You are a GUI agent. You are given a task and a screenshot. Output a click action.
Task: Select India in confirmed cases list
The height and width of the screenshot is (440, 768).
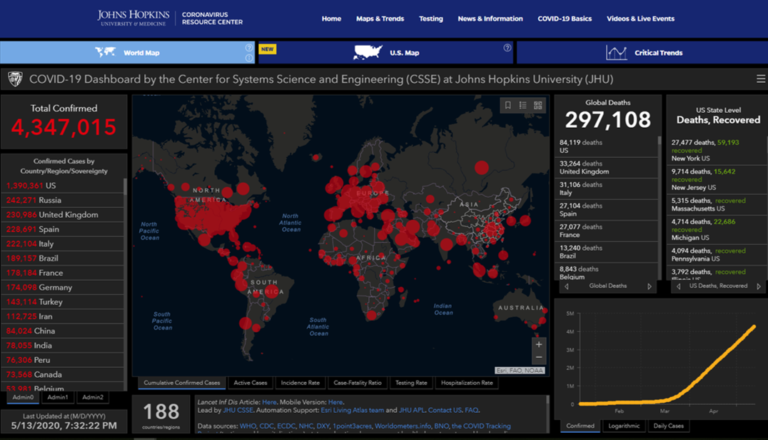pyautogui.click(x=63, y=345)
